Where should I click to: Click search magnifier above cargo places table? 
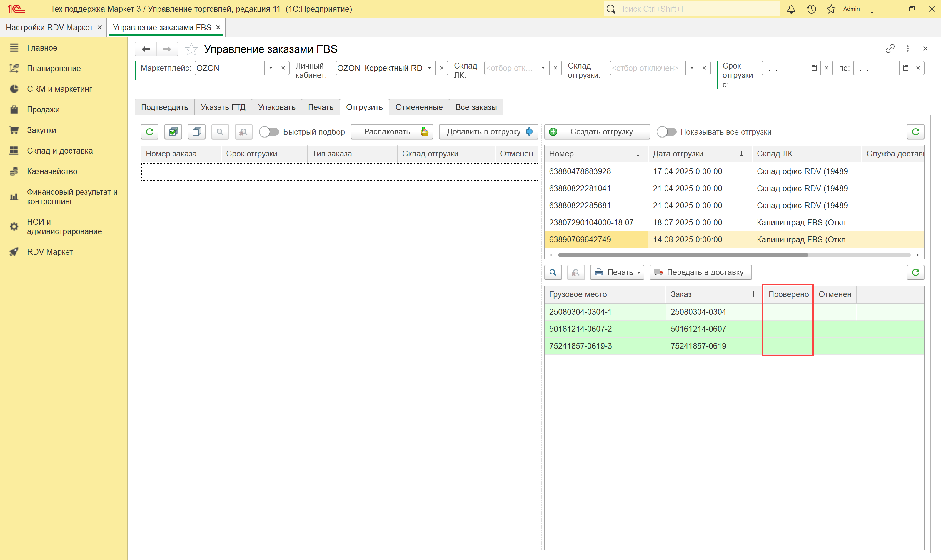click(553, 272)
